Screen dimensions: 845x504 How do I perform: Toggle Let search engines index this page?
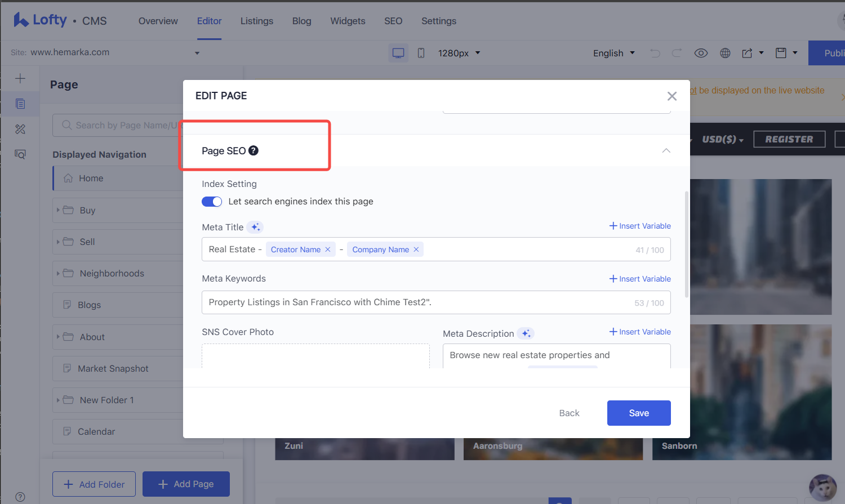212,202
